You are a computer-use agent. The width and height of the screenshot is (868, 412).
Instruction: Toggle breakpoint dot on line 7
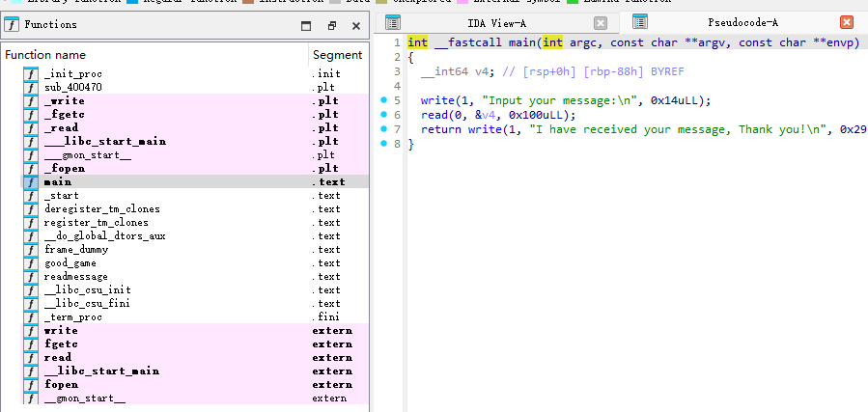[383, 129]
